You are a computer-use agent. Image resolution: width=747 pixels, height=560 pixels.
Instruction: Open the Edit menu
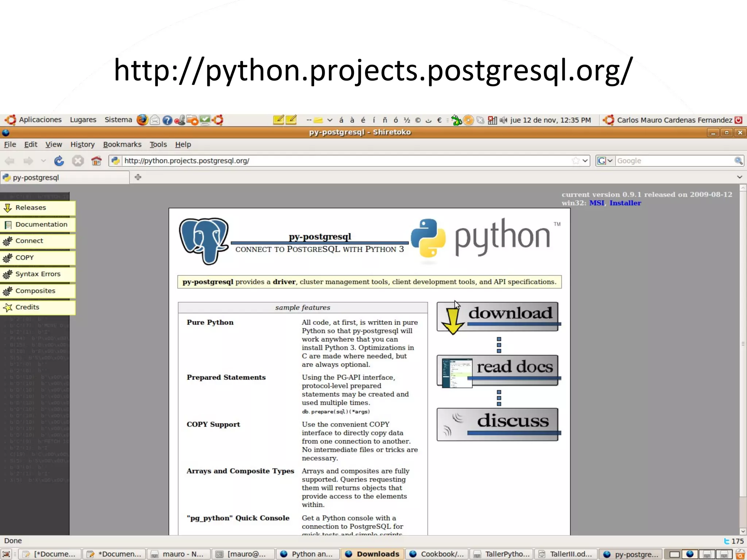[x=31, y=144]
